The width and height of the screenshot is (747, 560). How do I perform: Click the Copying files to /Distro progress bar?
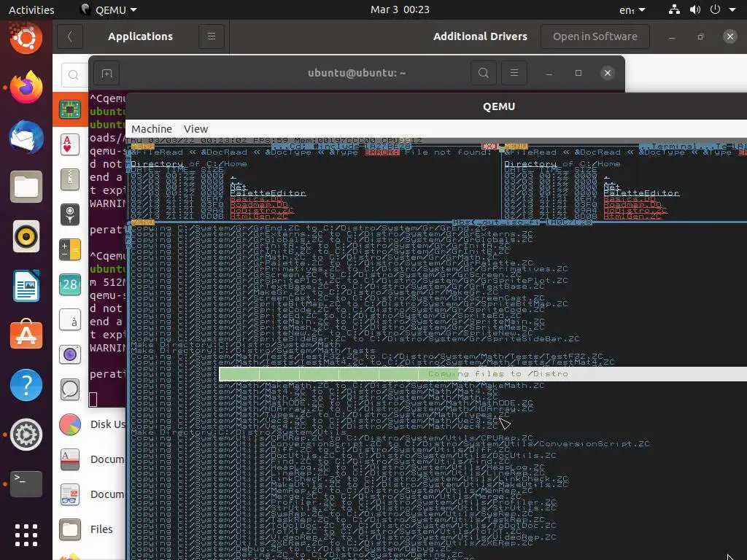(x=483, y=374)
